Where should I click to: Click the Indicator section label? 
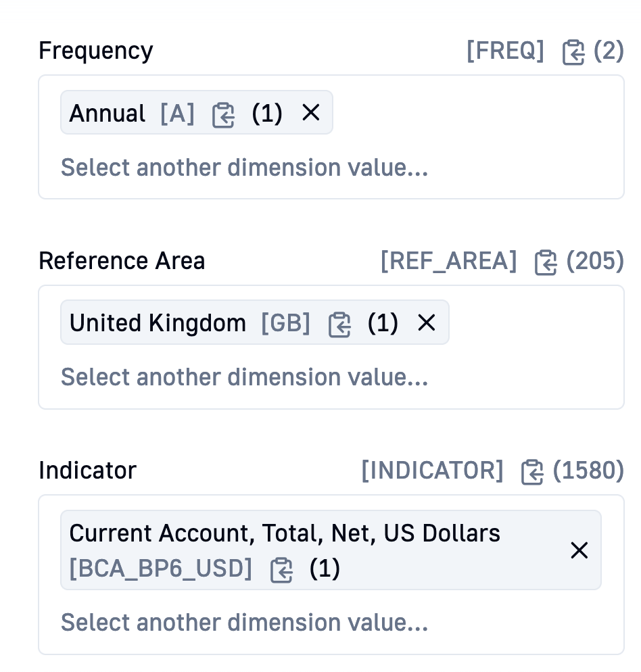click(87, 470)
